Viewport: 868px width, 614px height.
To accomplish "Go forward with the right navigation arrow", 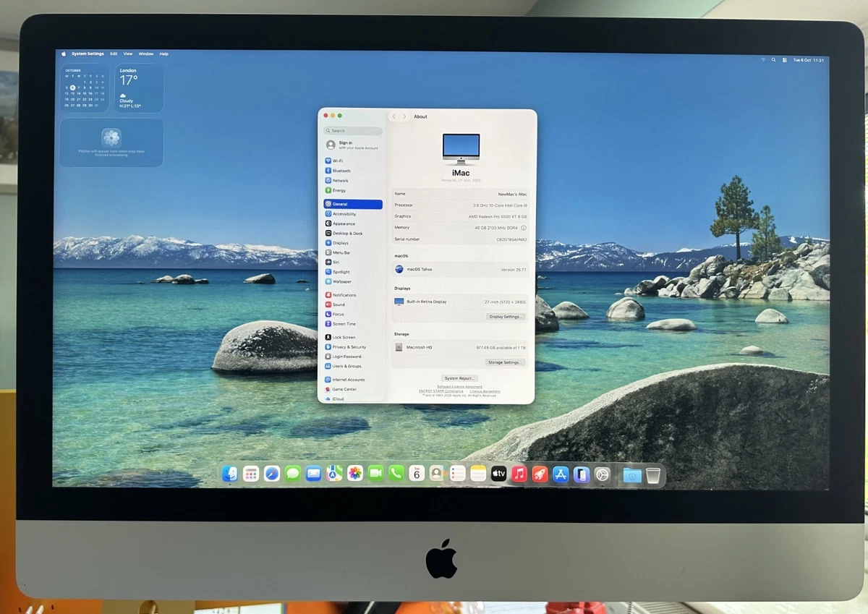I will pyautogui.click(x=404, y=116).
